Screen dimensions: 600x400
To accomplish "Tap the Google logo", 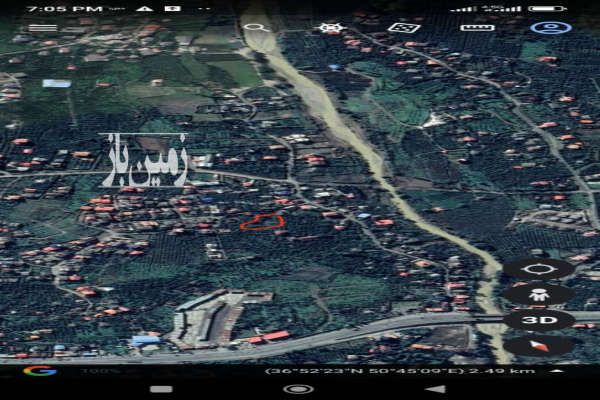I will pyautogui.click(x=40, y=371).
